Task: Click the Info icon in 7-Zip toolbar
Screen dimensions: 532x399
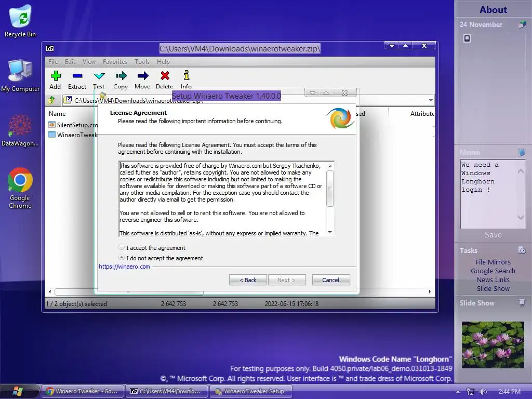Action: [187, 75]
